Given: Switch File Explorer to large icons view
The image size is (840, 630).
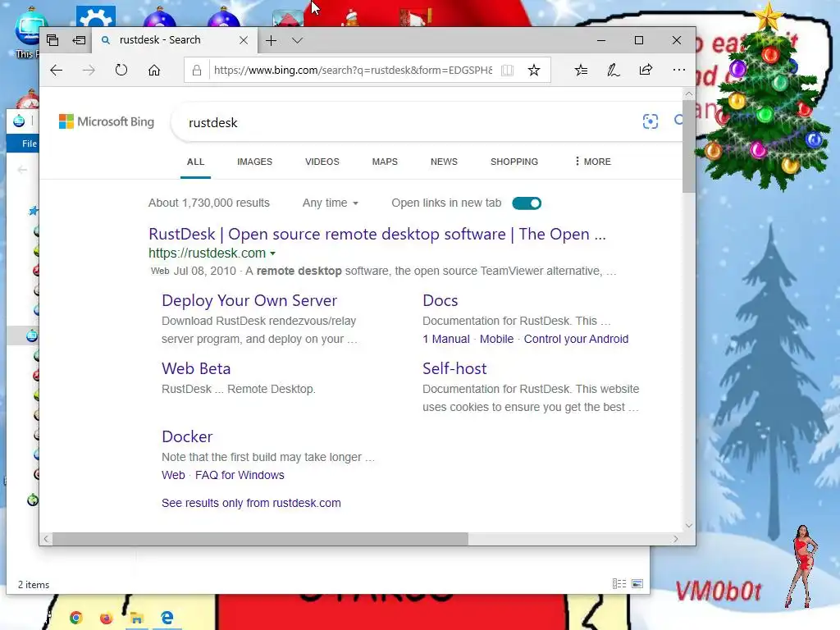Looking at the screenshot, I should (x=637, y=584).
